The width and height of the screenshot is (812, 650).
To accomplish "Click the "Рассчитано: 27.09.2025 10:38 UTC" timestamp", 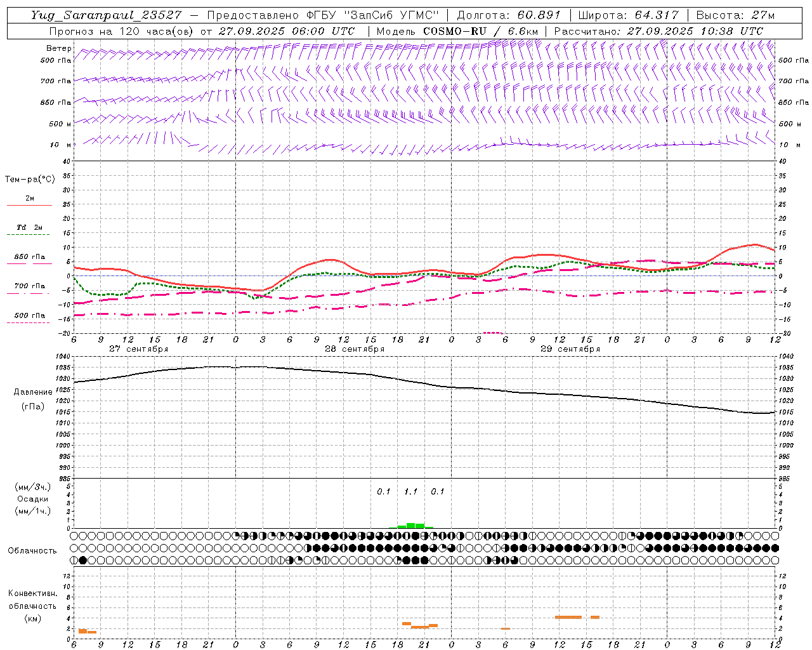I will point(658,31).
